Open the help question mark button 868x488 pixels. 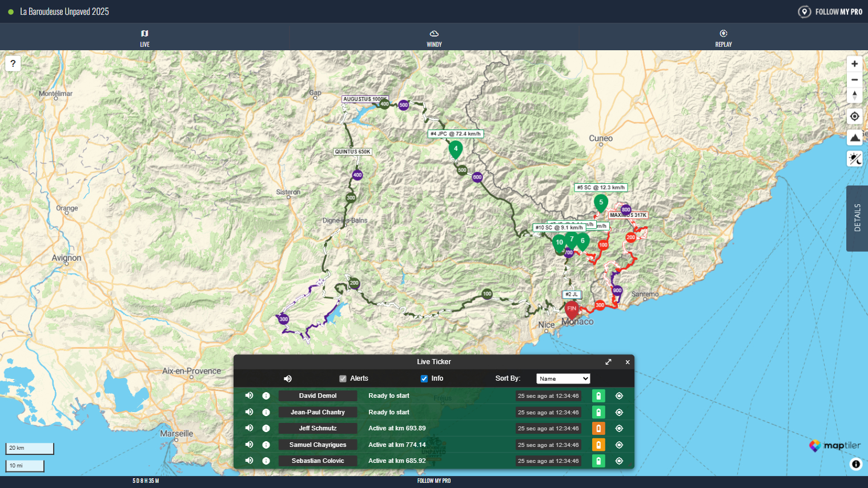(x=13, y=63)
